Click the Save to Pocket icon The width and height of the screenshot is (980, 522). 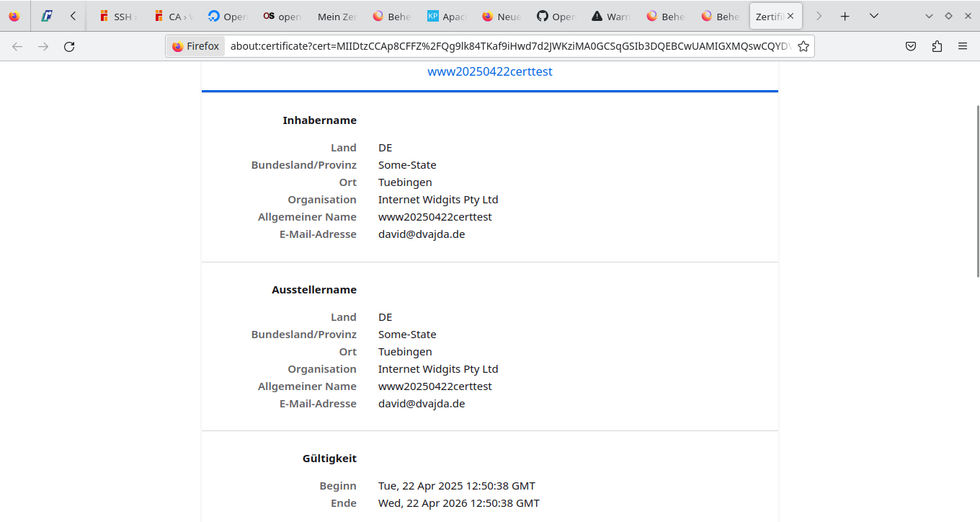pyautogui.click(x=911, y=46)
